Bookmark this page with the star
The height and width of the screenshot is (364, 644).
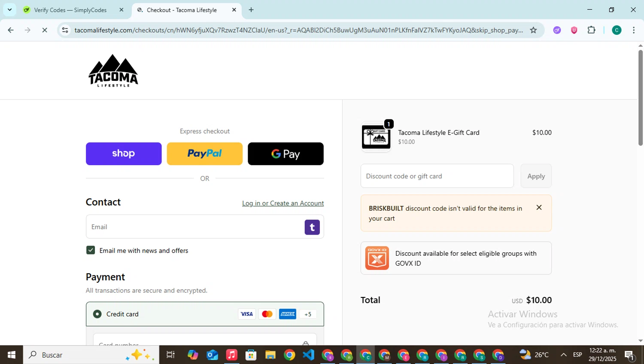tap(533, 30)
